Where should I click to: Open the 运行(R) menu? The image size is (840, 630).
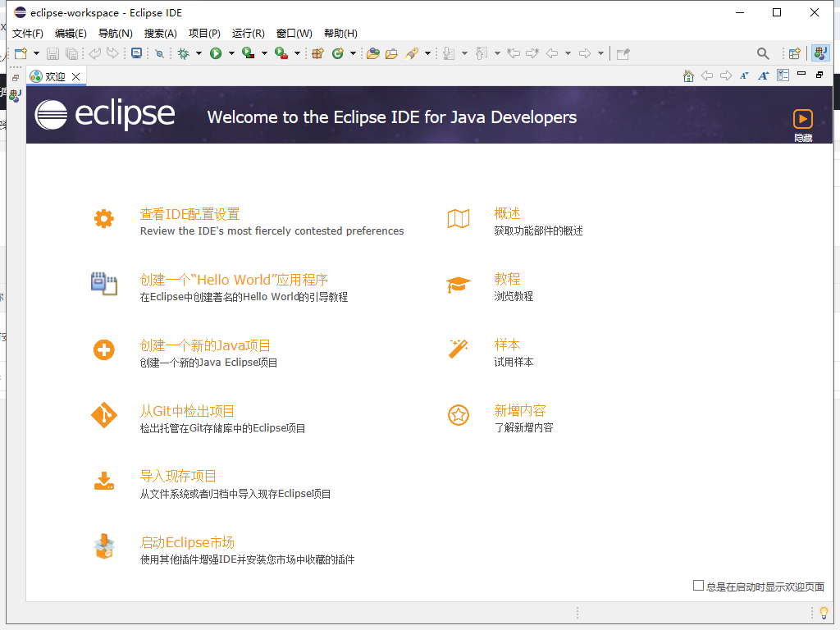coord(248,33)
